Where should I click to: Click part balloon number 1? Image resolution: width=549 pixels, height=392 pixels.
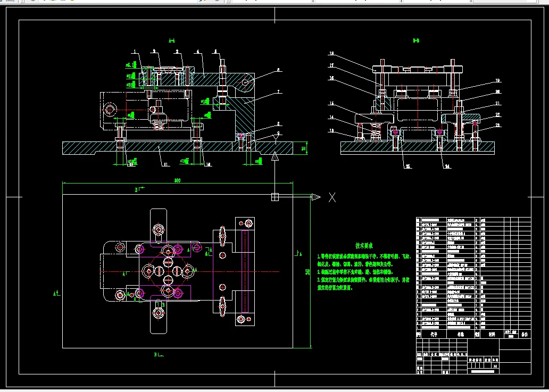[x=135, y=52]
